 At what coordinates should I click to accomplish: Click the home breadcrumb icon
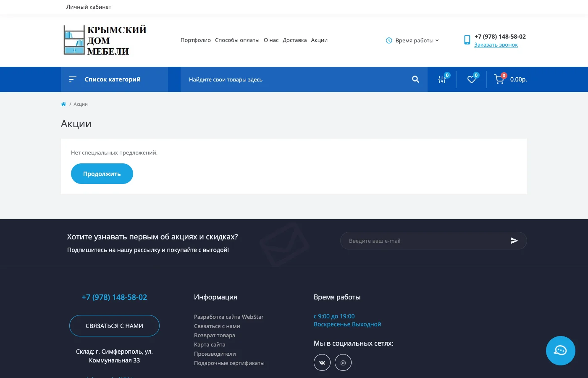pyautogui.click(x=63, y=104)
